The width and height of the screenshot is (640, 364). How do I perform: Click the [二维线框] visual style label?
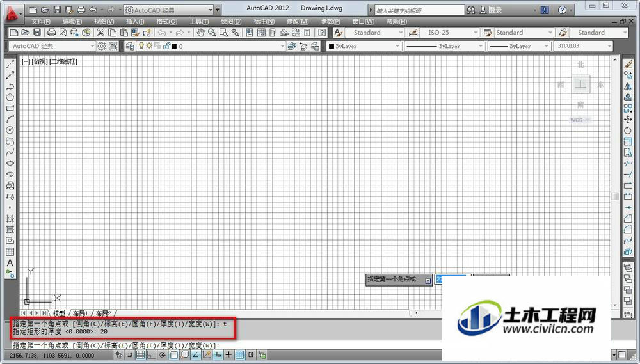[x=63, y=61]
